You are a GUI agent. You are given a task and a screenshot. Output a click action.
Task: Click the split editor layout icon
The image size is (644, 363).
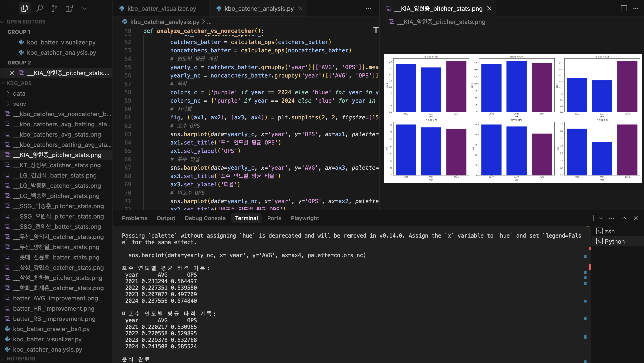click(x=624, y=8)
